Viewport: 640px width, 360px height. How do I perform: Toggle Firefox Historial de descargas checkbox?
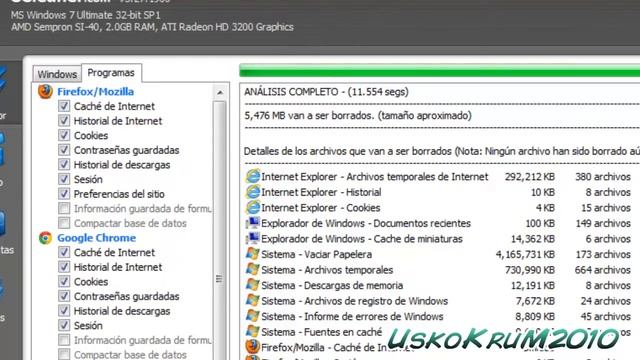click(x=64, y=164)
